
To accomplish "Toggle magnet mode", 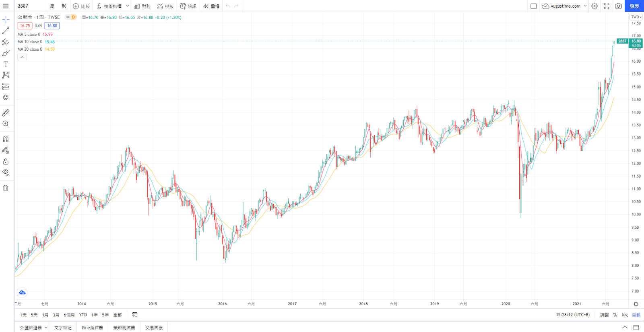I will click(x=6, y=139).
